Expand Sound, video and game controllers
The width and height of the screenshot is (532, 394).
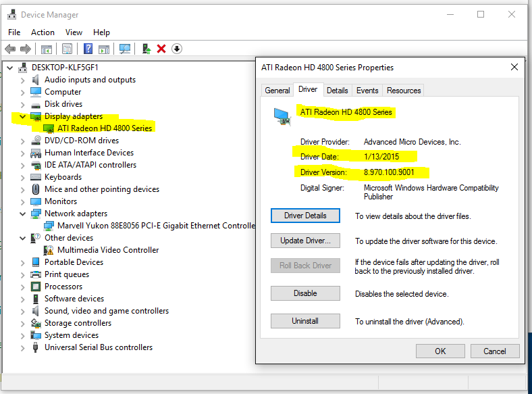23,311
